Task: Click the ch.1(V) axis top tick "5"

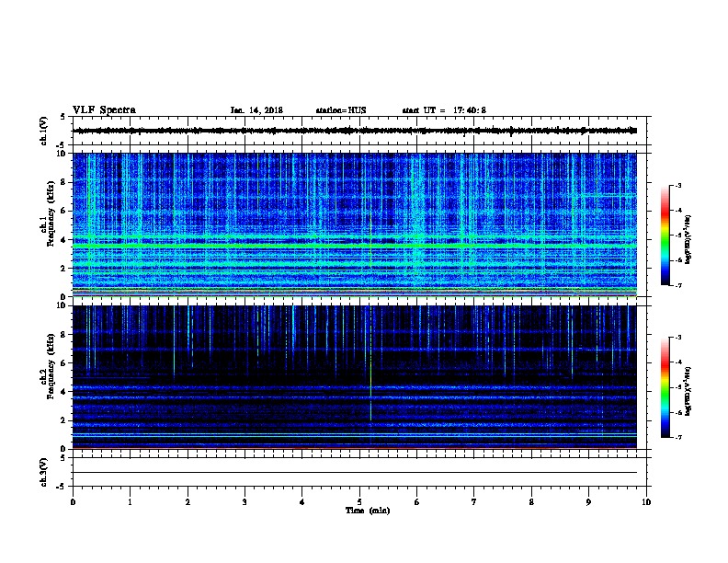Action: [63, 117]
